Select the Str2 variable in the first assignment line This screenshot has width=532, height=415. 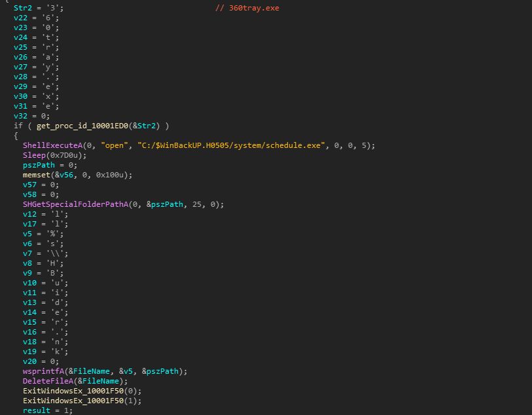point(23,8)
